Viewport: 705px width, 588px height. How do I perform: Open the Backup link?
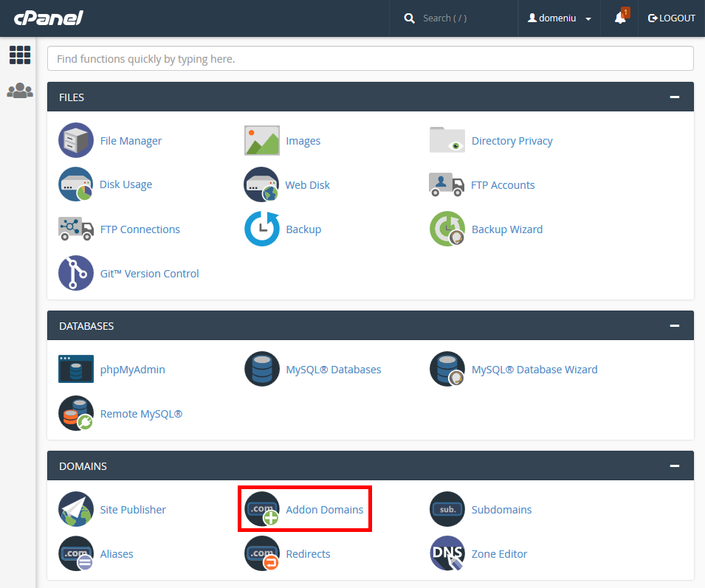pyautogui.click(x=303, y=229)
